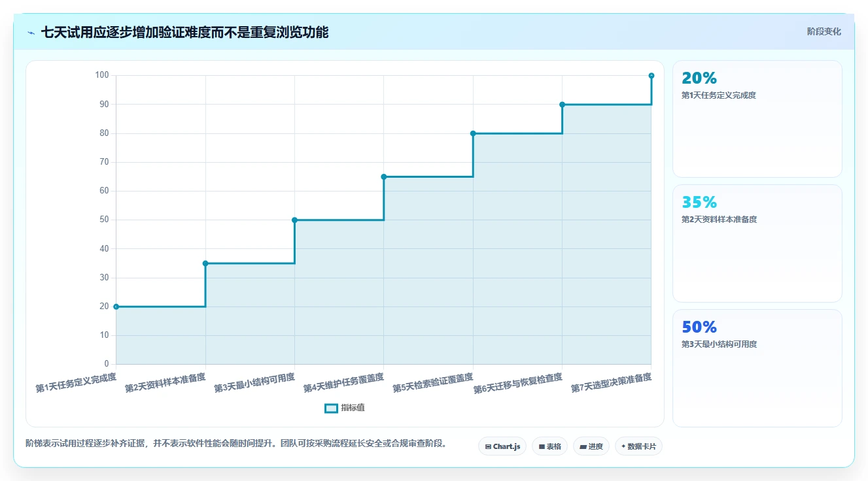This screenshot has width=868, height=481.
Task: Click axis label 第1天任务定义完成度 under chart
Action: [76, 382]
